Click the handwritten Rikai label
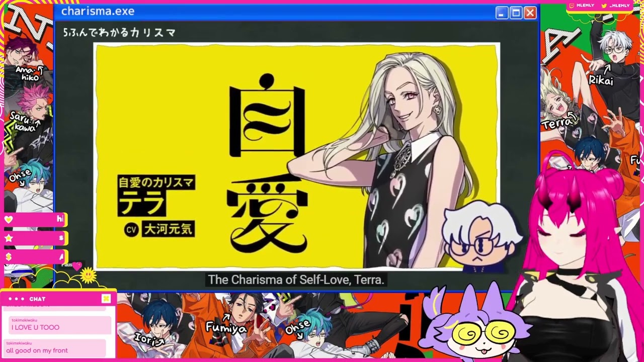This screenshot has height=362, width=644. click(601, 80)
